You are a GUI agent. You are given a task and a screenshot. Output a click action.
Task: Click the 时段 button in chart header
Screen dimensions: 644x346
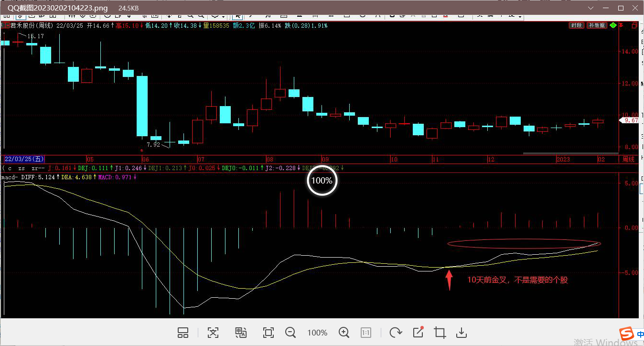[x=577, y=25]
